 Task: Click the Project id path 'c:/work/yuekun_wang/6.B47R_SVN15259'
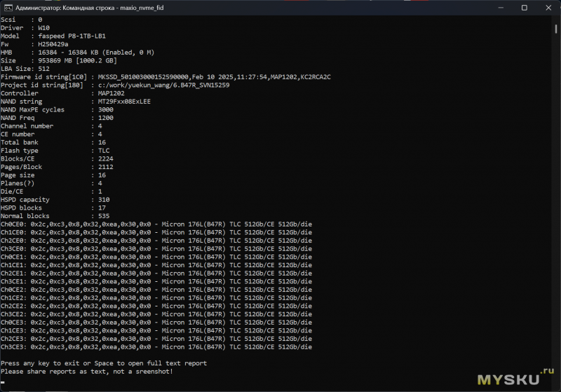[163, 85]
